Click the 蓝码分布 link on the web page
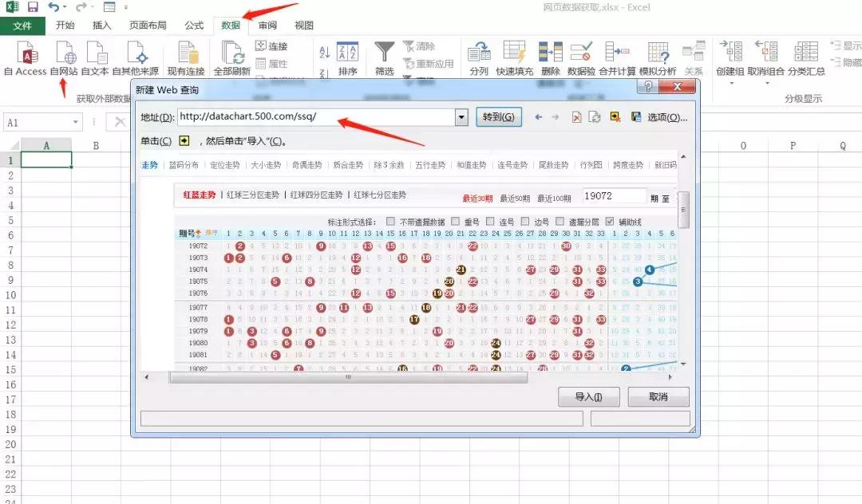This screenshot has height=504, width=862. [x=184, y=165]
